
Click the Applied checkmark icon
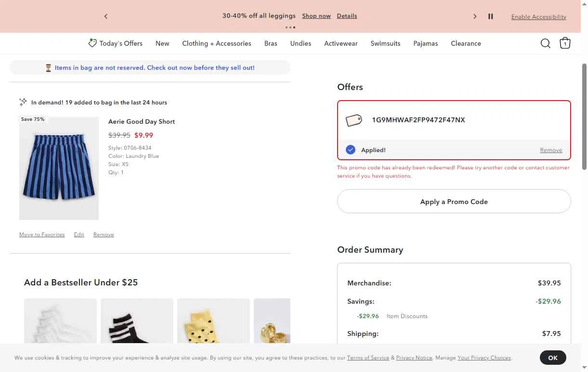pos(351,150)
